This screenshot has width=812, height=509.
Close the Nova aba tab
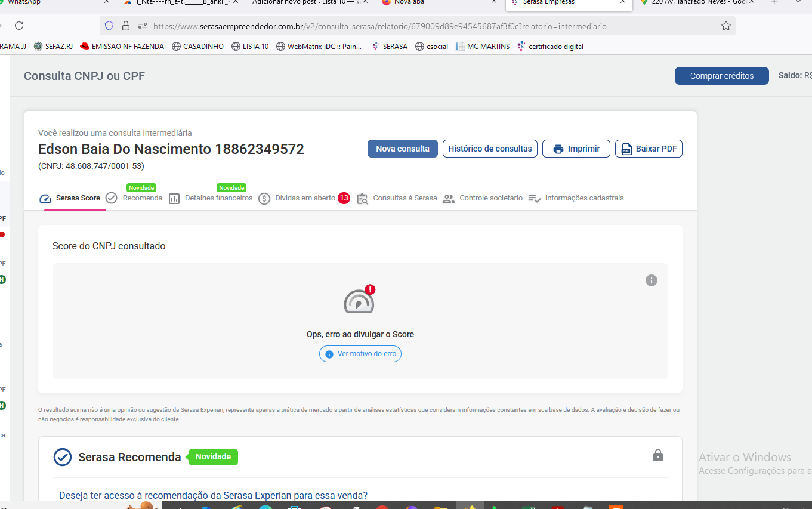pos(493,2)
